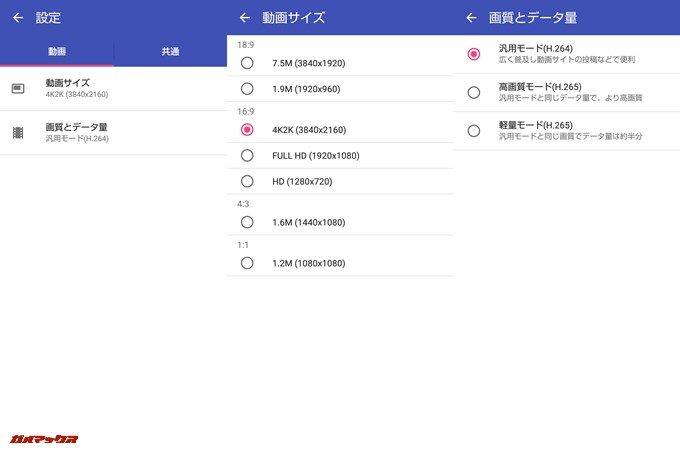Tap the film strip icon for 画質とデータ量
Image resolution: width=680 pixels, height=453 pixels.
point(18,132)
